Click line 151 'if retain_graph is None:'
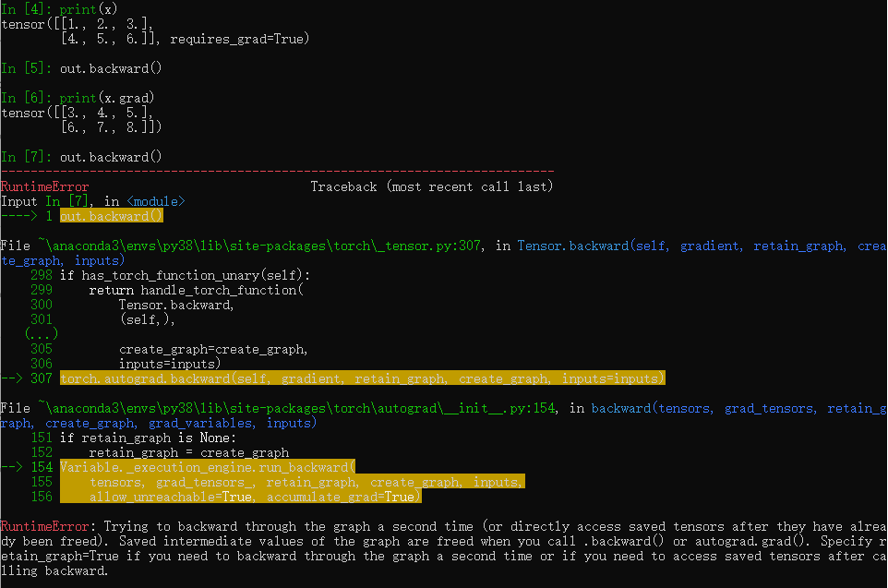The height and width of the screenshot is (588, 888). (x=133, y=438)
